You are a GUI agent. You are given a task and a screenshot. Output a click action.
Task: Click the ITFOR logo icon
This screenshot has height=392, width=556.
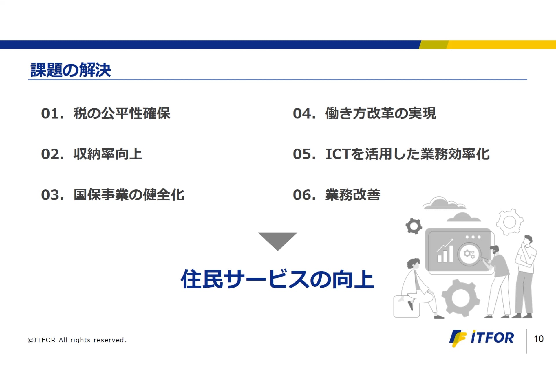[x=458, y=338]
